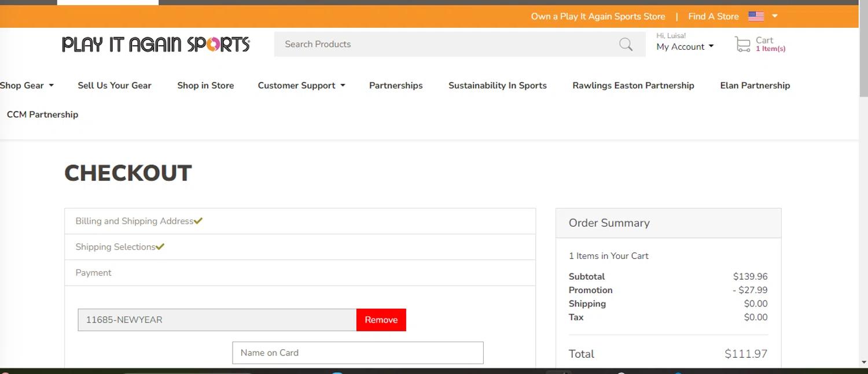Viewport: 868px width, 374px height.
Task: Click the promo code field 11685-NEWYEAR
Action: click(x=217, y=320)
